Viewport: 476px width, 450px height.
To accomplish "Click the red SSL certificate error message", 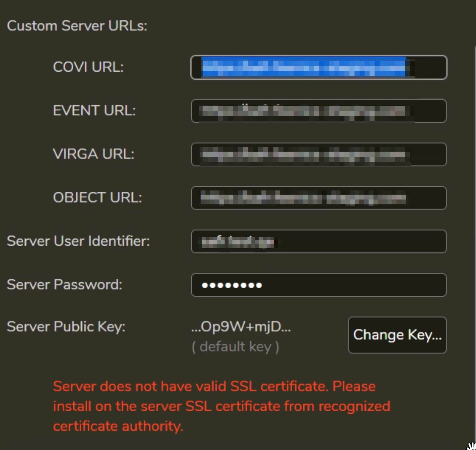I will tap(221, 406).
